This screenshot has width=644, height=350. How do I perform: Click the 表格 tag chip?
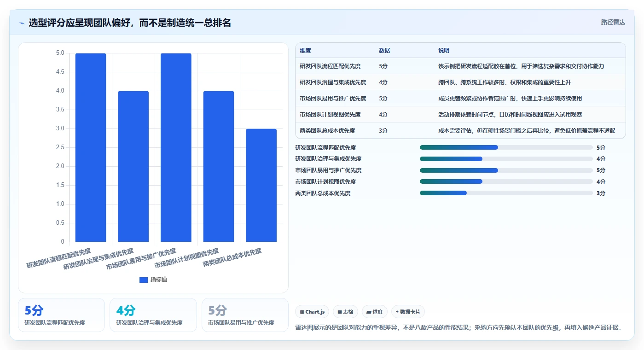pyautogui.click(x=345, y=312)
